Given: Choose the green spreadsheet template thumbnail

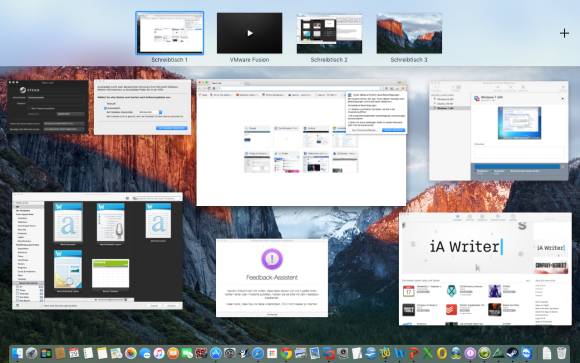Looking at the screenshot, I should click(x=110, y=273).
